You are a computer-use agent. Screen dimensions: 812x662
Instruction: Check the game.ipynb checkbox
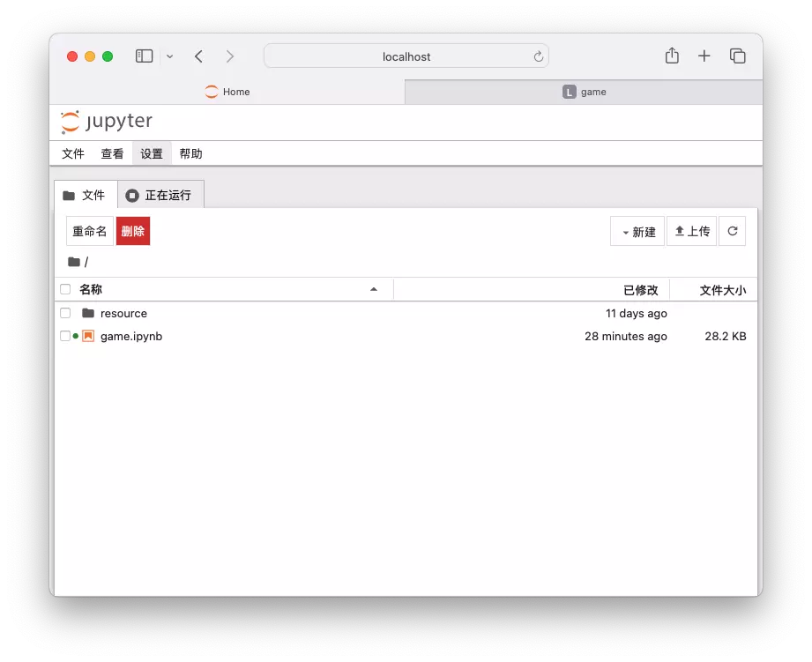point(64,336)
